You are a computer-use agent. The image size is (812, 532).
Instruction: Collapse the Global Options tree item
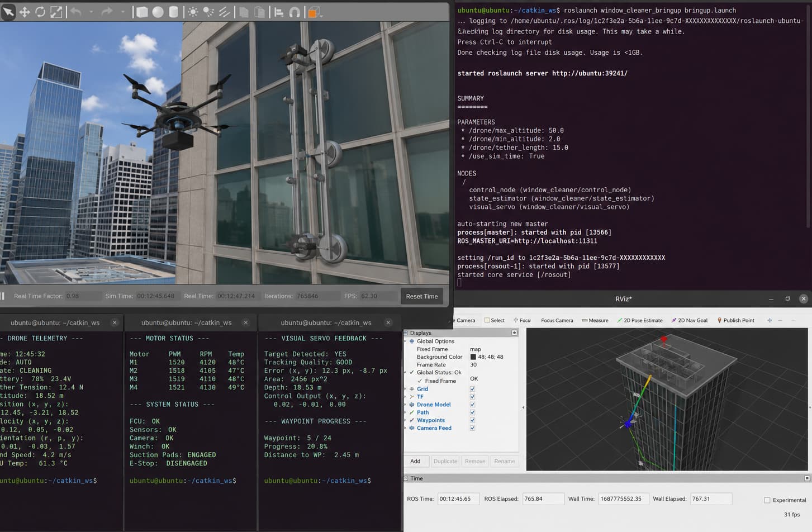pos(406,341)
